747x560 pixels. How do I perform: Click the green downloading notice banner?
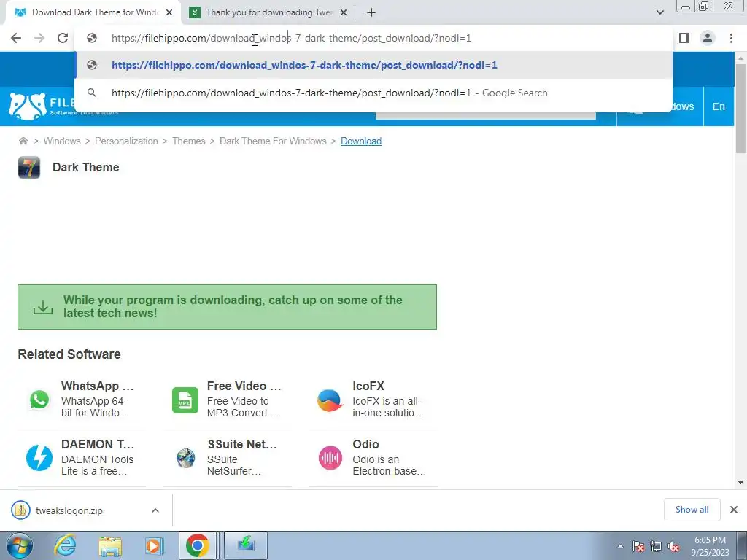pos(228,307)
